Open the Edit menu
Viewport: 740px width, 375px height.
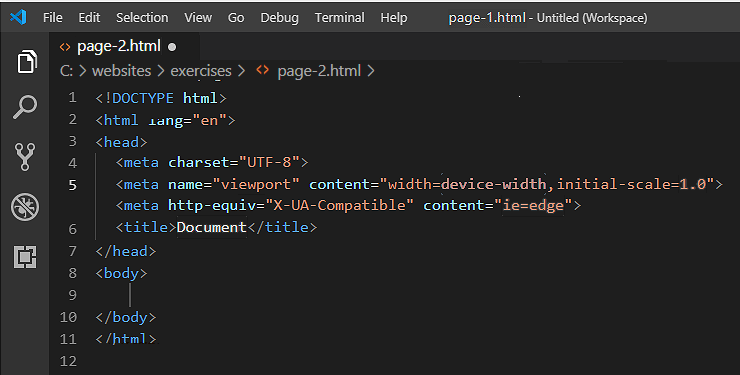pyautogui.click(x=89, y=18)
